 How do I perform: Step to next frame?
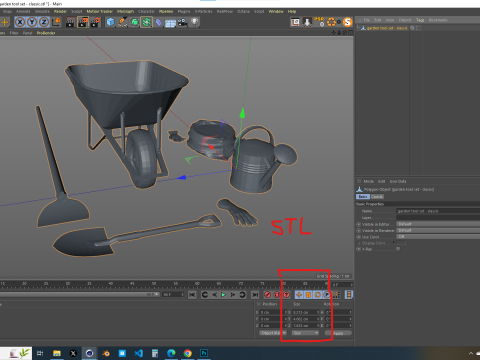pos(233,295)
